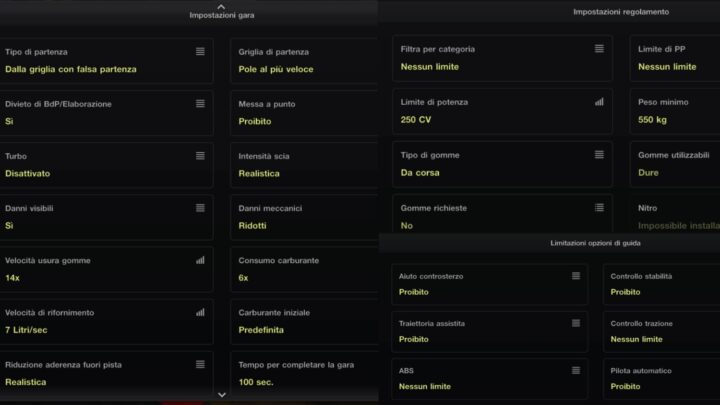The height and width of the screenshot is (405, 720).
Task: Open Aiuto controsterzo option
Action: [489, 284]
